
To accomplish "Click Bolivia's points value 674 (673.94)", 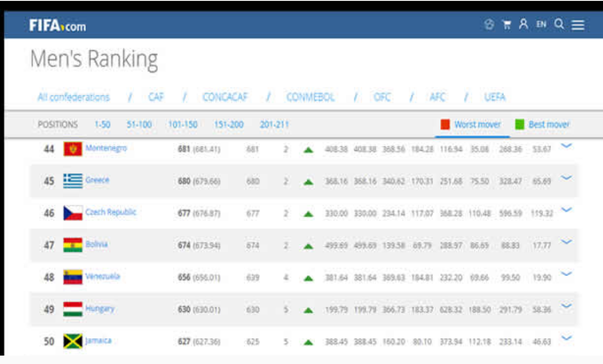I will (x=199, y=245).
